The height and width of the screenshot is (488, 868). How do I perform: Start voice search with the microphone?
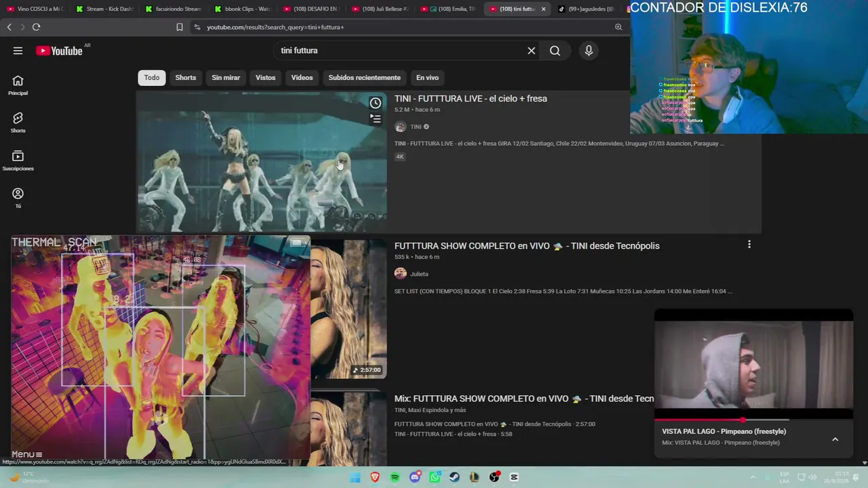(x=589, y=51)
